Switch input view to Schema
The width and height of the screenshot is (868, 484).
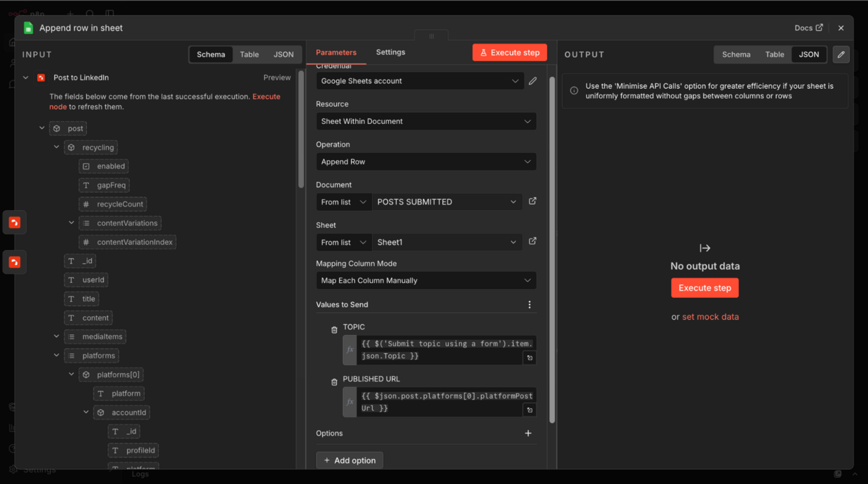tap(211, 55)
